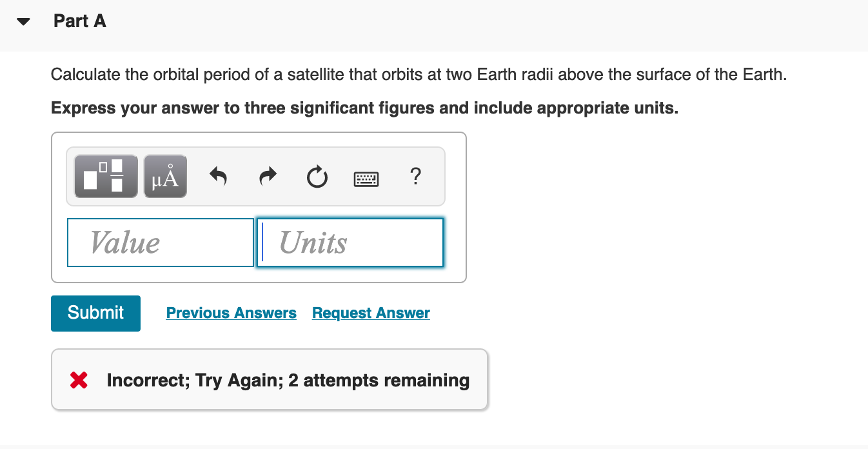The height and width of the screenshot is (449, 868).
Task: Click the red X incorrect indicator
Action: 77,380
